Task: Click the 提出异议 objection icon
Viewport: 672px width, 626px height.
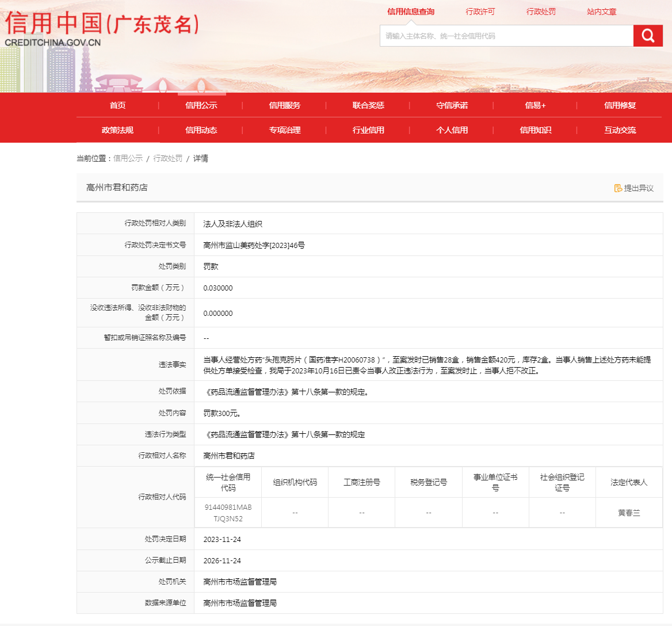Action: 618,188
